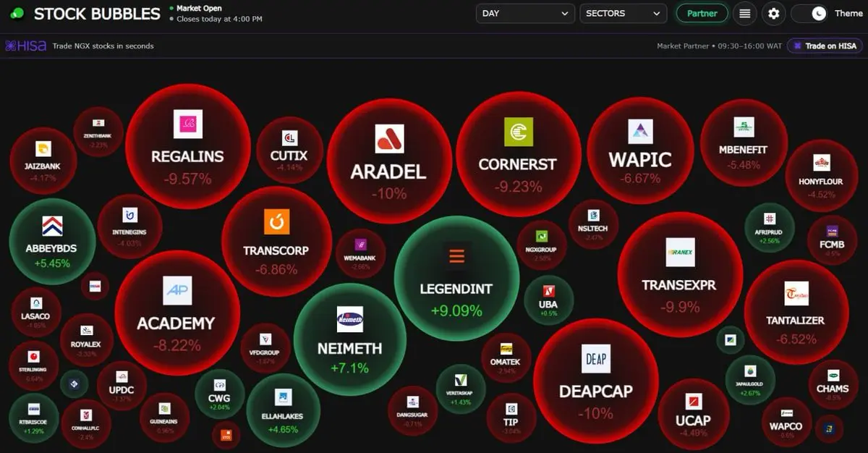Open the DEAPCAP bubble
The image size is (868, 453).
click(x=595, y=381)
